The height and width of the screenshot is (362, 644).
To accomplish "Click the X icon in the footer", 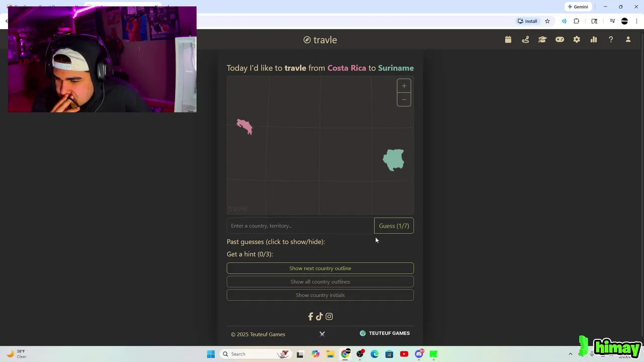I will (322, 333).
